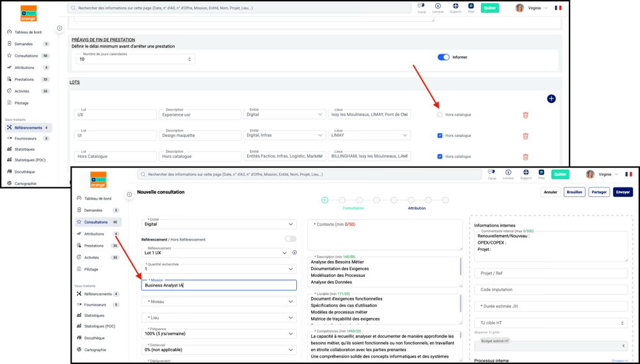The width and height of the screenshot is (640, 364).
Task: Delete the Hors Catalogue lot via trash icon
Action: (525, 157)
